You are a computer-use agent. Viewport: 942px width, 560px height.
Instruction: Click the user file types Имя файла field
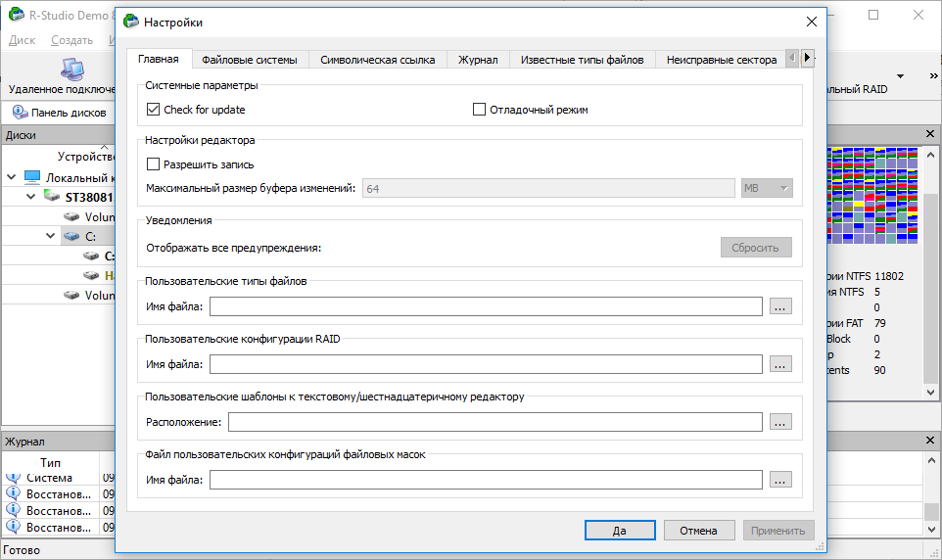(486, 307)
